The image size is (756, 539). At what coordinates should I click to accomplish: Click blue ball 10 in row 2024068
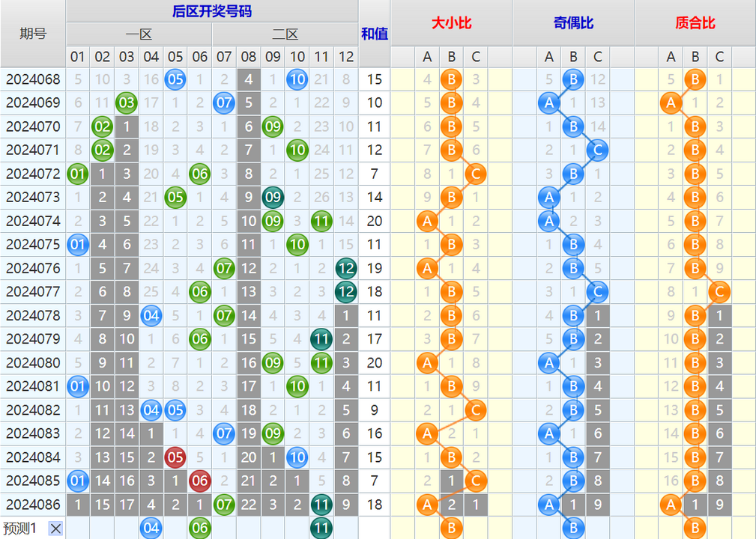pyautogui.click(x=297, y=79)
